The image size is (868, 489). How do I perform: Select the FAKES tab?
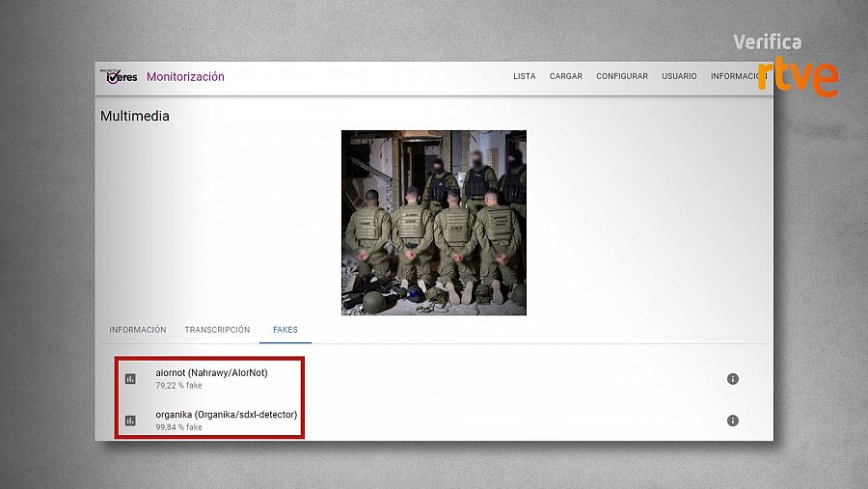tap(285, 330)
